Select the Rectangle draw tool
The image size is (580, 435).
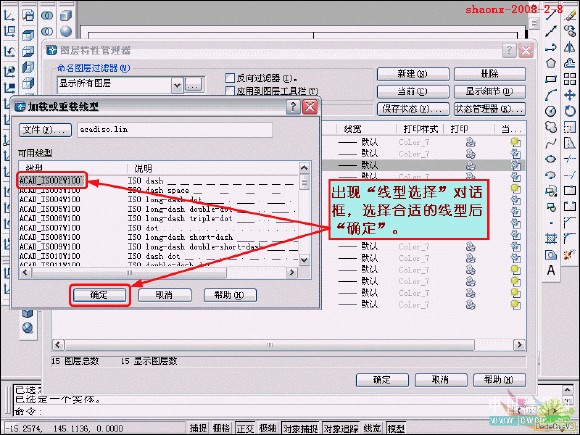tap(551, 79)
